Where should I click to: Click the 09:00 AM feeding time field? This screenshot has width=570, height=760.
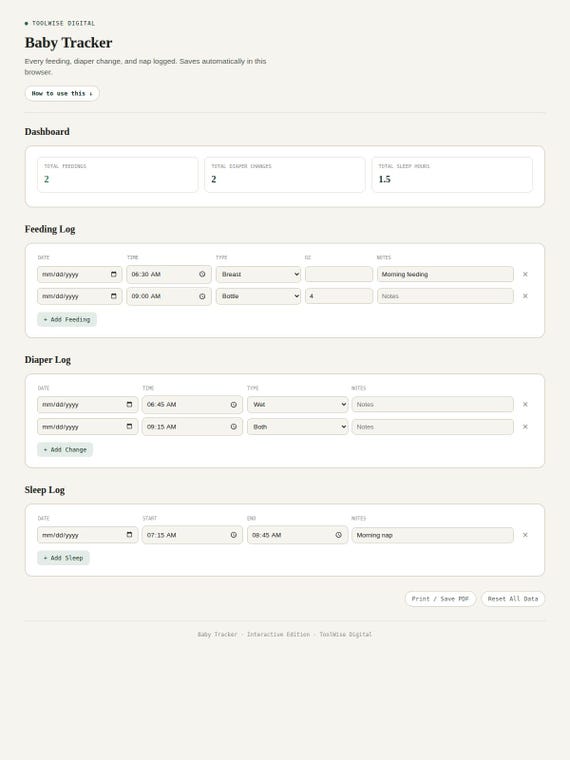pos(169,296)
